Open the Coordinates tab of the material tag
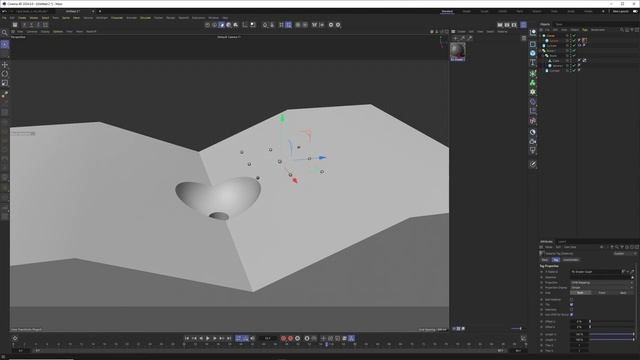 point(571,260)
